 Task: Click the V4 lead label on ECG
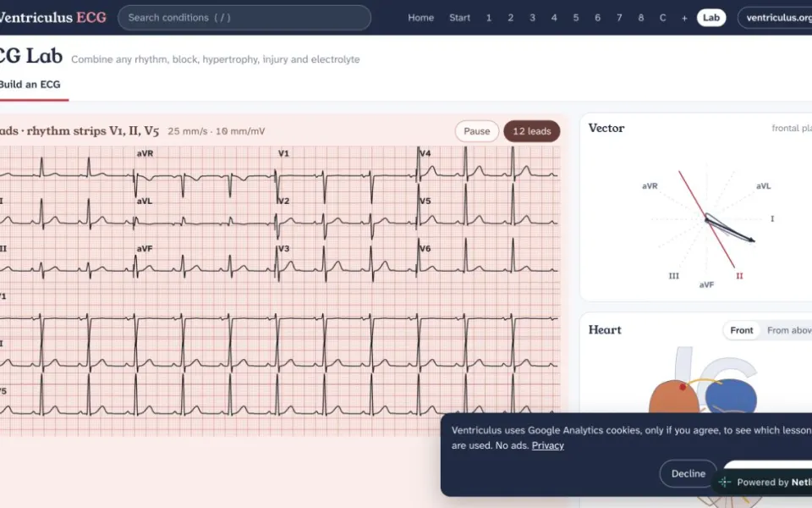pos(425,153)
